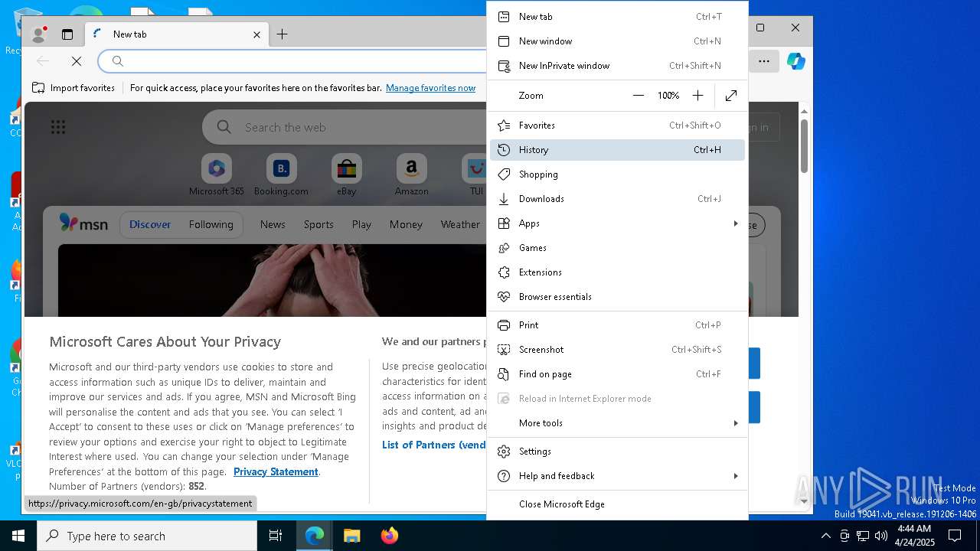Open File Explorer from taskbar
This screenshot has height=551, width=980.
tap(351, 536)
